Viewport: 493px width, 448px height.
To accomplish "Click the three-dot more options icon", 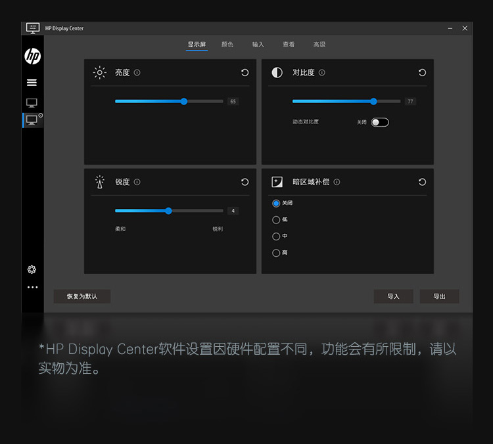I will (32, 287).
